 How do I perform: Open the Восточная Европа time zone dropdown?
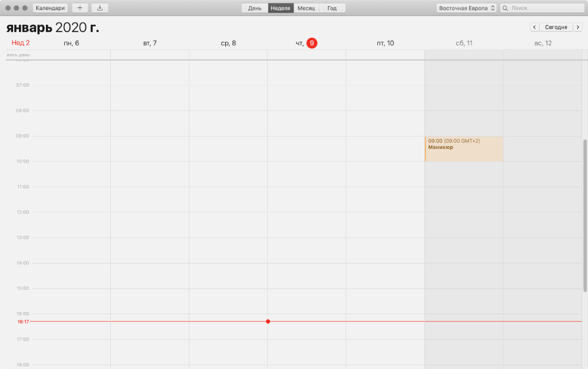pos(467,8)
